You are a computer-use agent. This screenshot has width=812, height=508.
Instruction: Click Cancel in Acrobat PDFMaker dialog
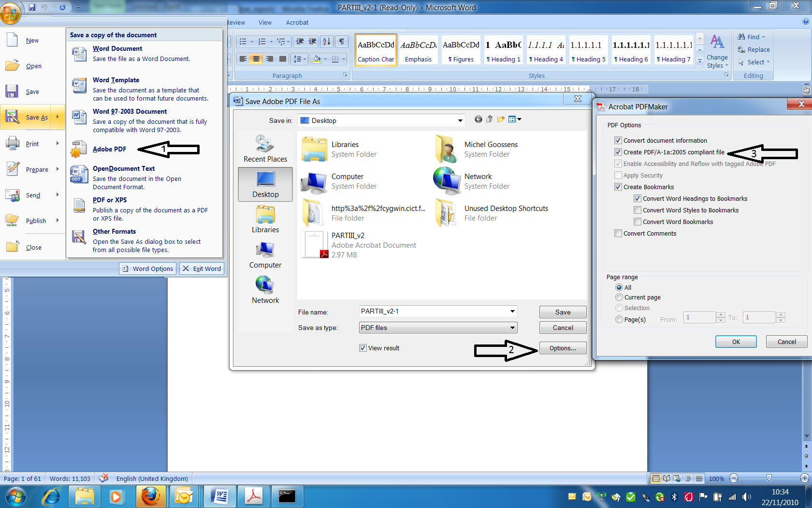tap(786, 342)
